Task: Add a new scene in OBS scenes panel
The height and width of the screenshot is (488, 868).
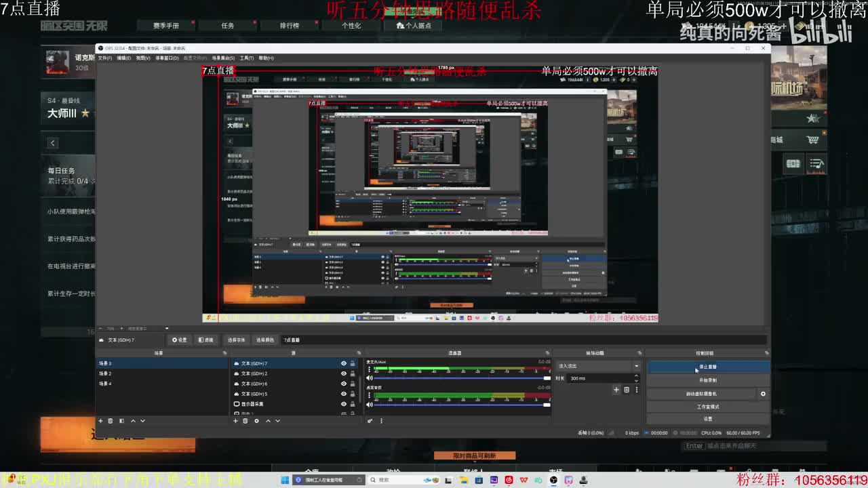Action: click(x=100, y=421)
